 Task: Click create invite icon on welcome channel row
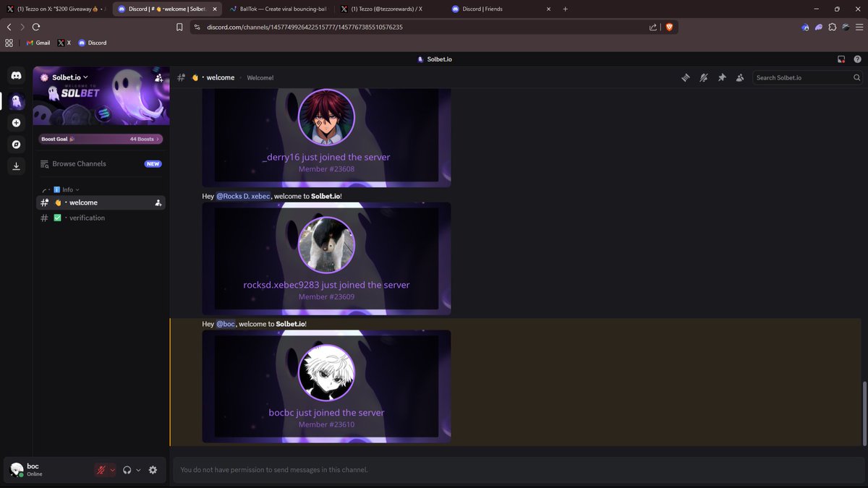pos(158,203)
